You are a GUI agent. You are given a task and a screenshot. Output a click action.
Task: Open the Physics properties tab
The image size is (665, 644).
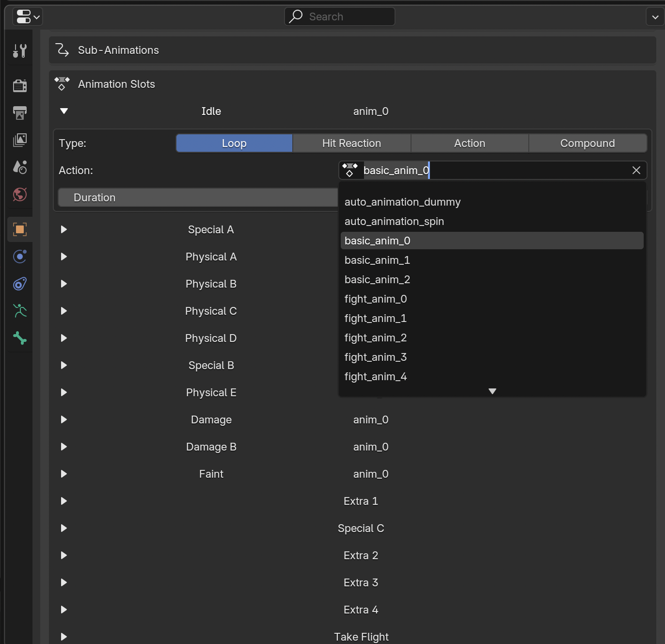click(x=20, y=257)
